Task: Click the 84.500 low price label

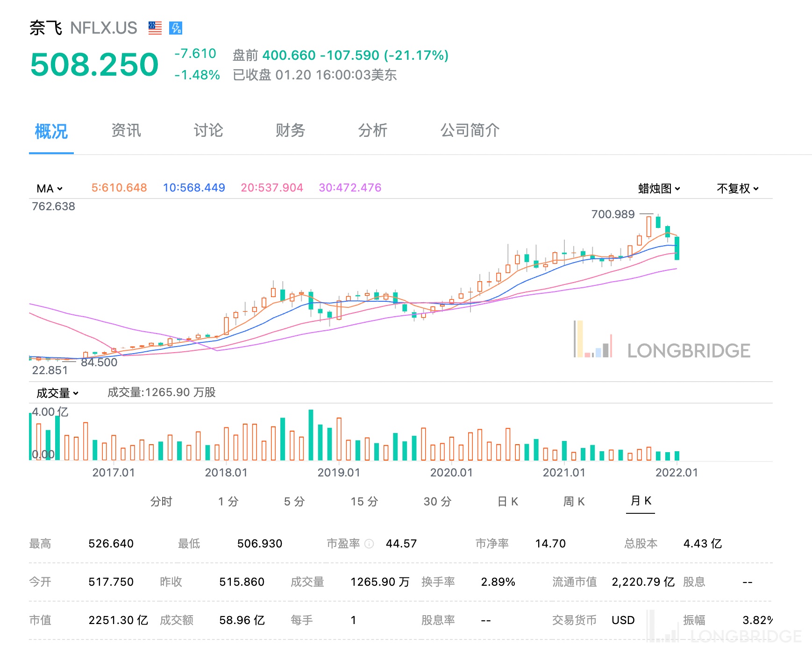Action: (x=99, y=362)
